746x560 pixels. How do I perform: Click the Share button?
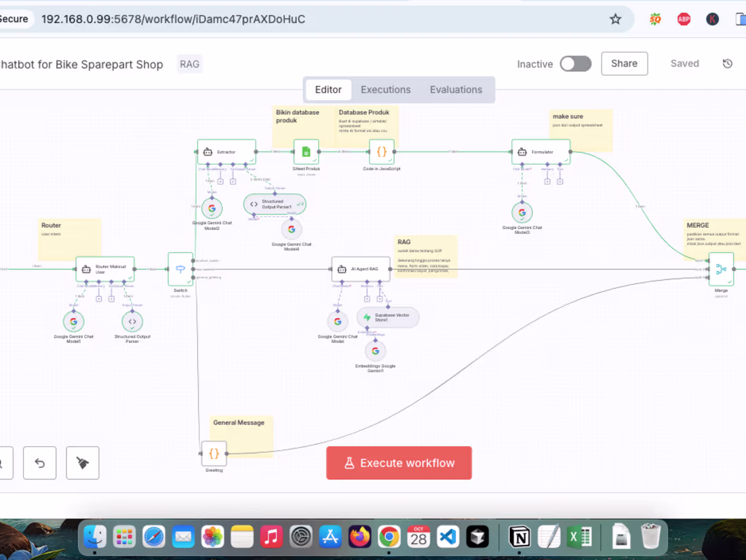(624, 63)
